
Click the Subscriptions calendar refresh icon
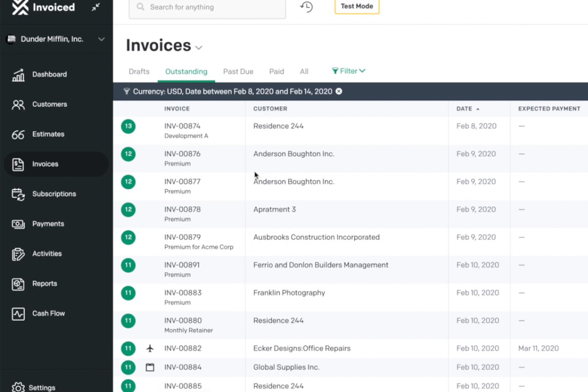click(x=18, y=194)
